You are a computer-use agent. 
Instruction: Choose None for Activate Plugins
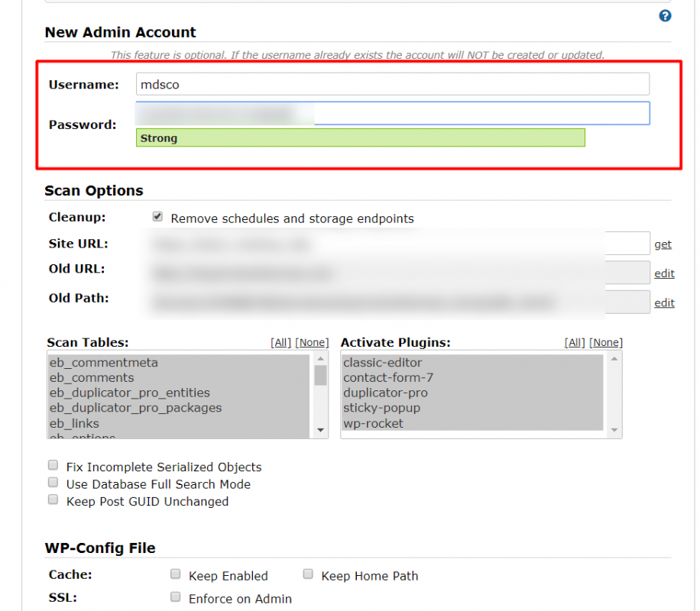pos(606,342)
